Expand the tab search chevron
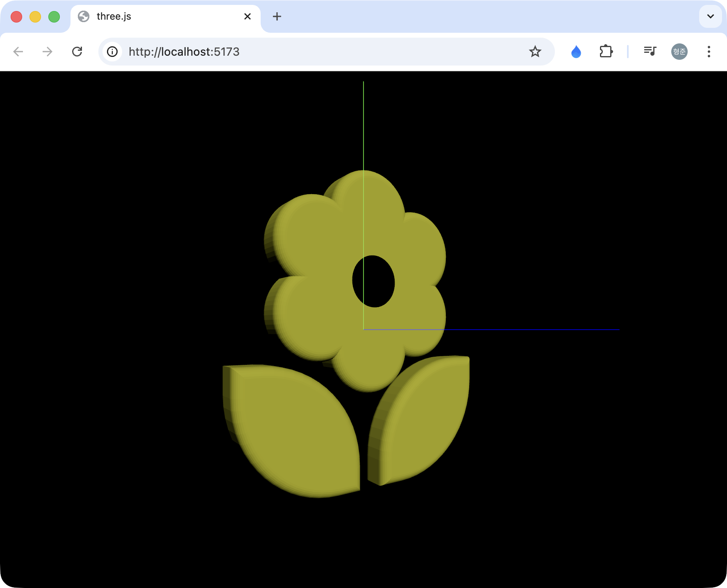Image resolution: width=727 pixels, height=588 pixels. 710,16
